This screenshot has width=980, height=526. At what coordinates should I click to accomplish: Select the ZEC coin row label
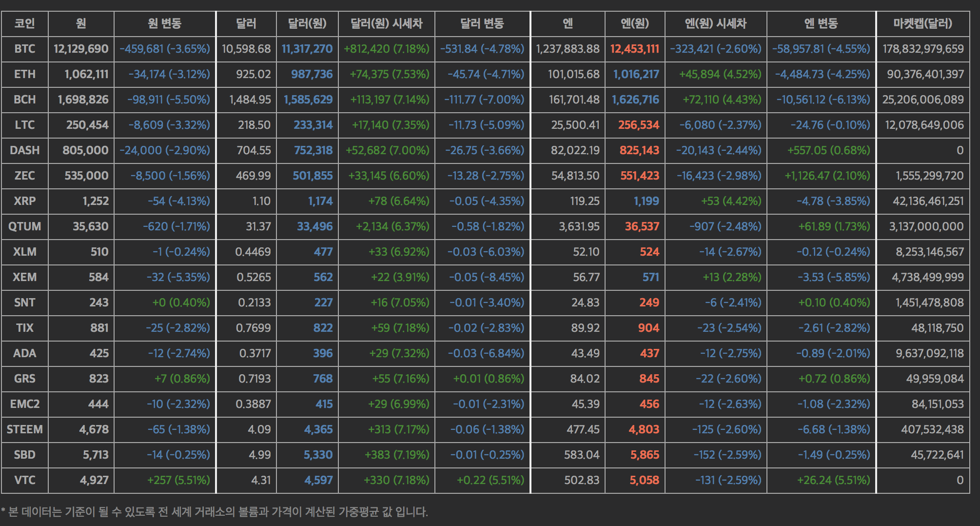(24, 176)
